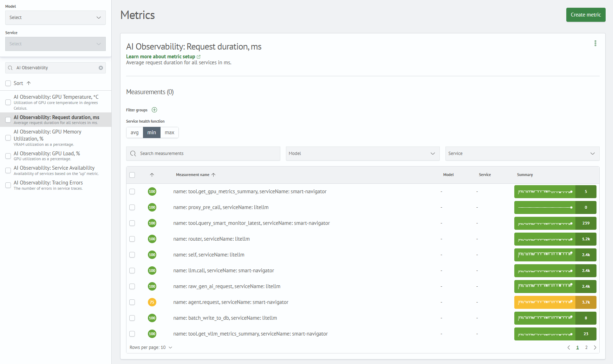Click the 100 health badge for proxy_pre_call
This screenshot has width=613, height=364.
tap(152, 207)
